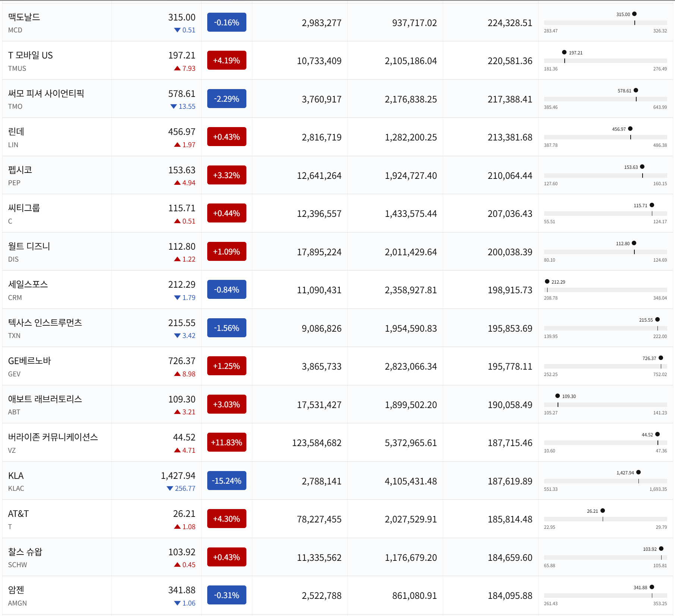Select the 애보트 래브러토리스 stock name

(45, 399)
